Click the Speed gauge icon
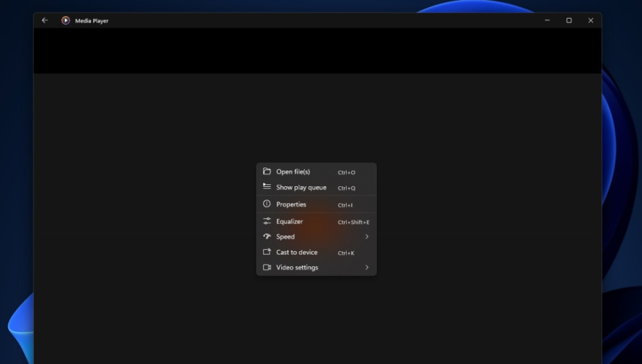Image resolution: width=642 pixels, height=364 pixels. pyautogui.click(x=267, y=236)
